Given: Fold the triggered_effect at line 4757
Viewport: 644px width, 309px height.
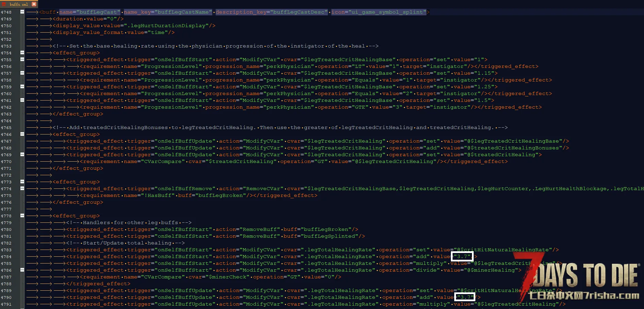Looking at the screenshot, I should pyautogui.click(x=22, y=73).
